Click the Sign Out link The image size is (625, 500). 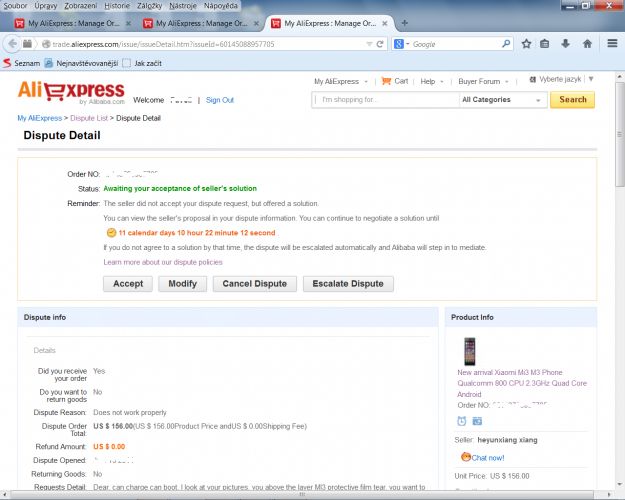point(220,100)
